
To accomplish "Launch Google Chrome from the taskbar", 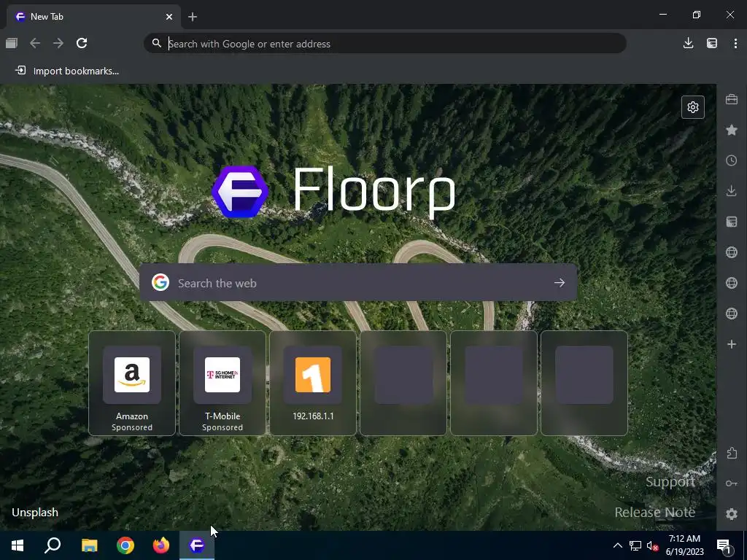I will tap(125, 545).
